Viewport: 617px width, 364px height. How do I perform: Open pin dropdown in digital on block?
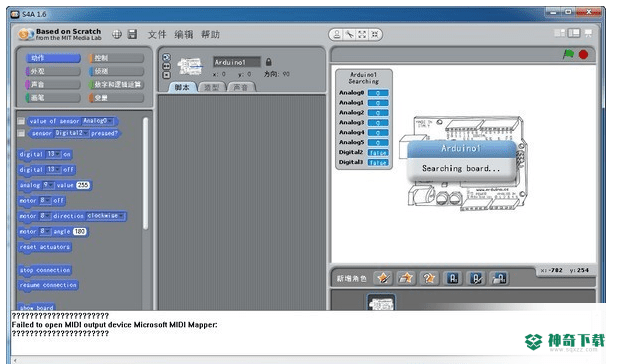click(x=54, y=154)
